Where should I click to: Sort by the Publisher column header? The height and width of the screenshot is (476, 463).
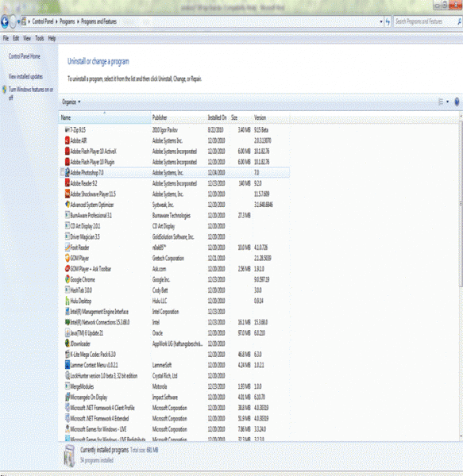point(179,117)
